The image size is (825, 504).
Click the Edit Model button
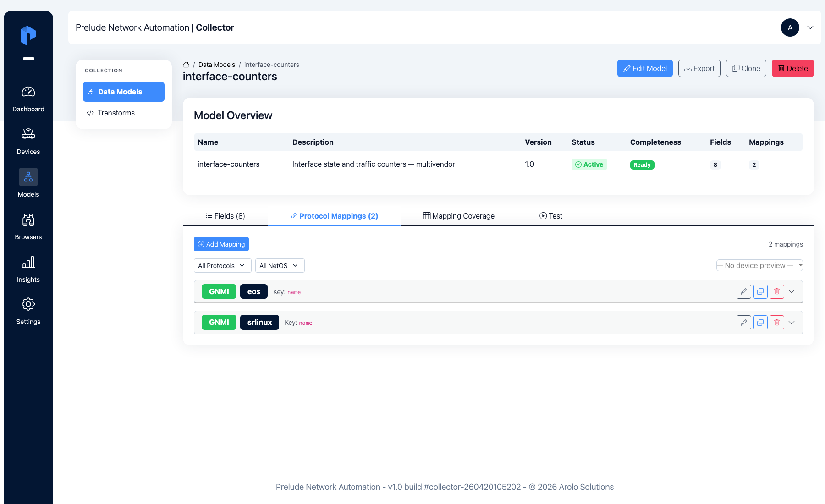point(645,68)
